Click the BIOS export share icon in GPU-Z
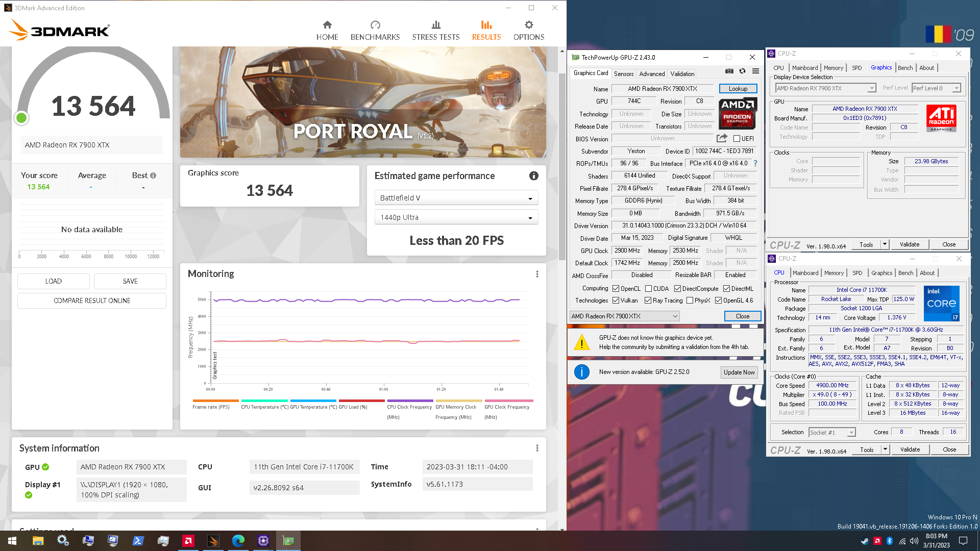 [x=722, y=138]
